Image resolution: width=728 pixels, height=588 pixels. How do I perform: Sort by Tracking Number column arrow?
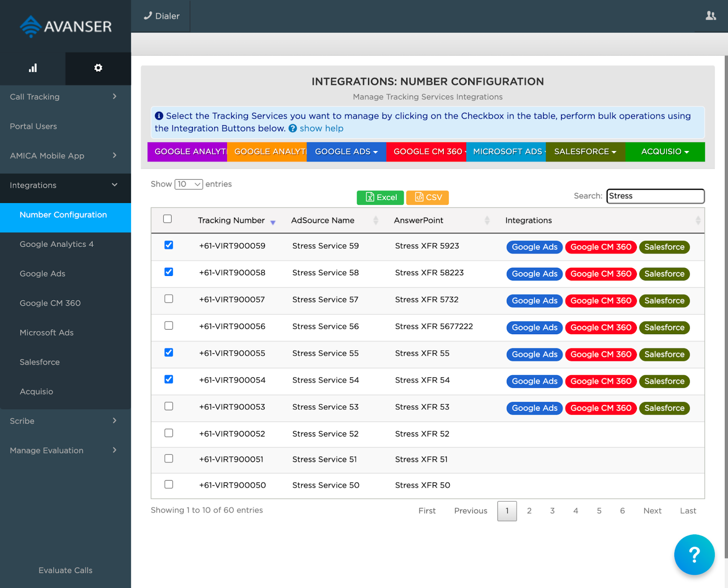(273, 222)
